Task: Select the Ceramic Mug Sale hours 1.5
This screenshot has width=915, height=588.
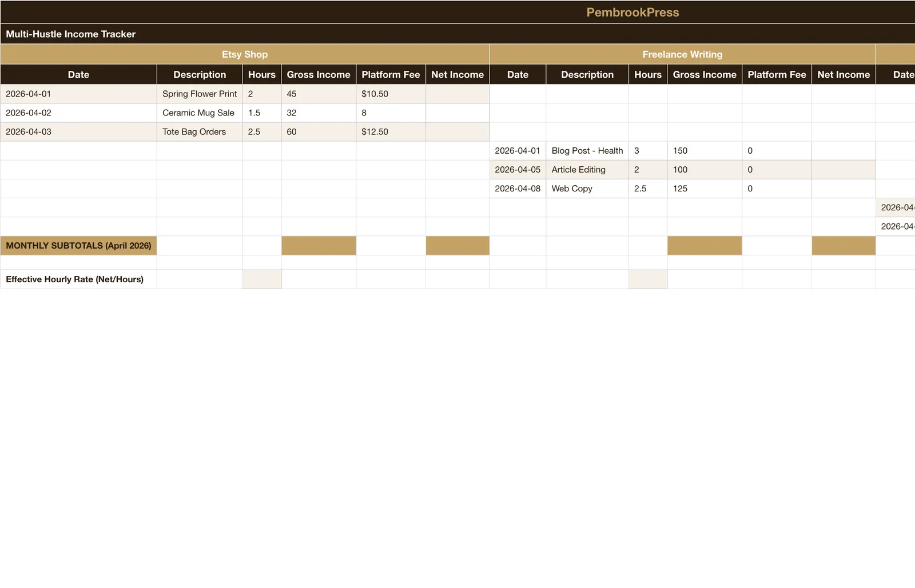Action: click(262, 113)
